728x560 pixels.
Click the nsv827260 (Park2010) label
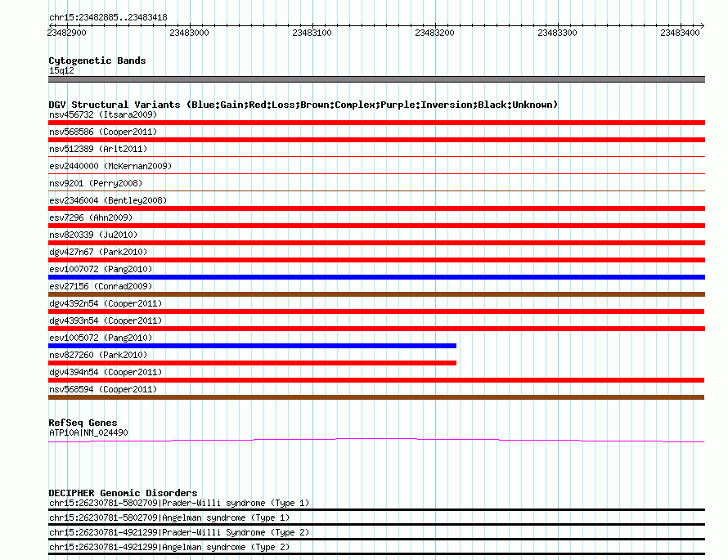pos(98,355)
